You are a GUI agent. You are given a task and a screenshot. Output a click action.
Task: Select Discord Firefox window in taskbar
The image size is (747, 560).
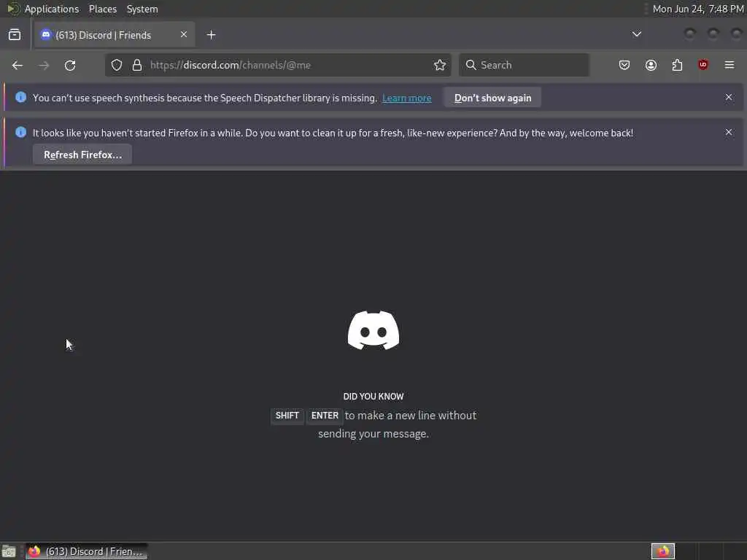tap(86, 551)
